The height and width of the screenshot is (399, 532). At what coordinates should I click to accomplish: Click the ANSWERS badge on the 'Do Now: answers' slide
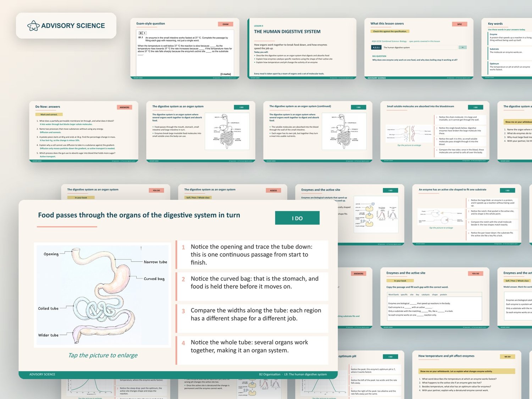[x=124, y=107]
